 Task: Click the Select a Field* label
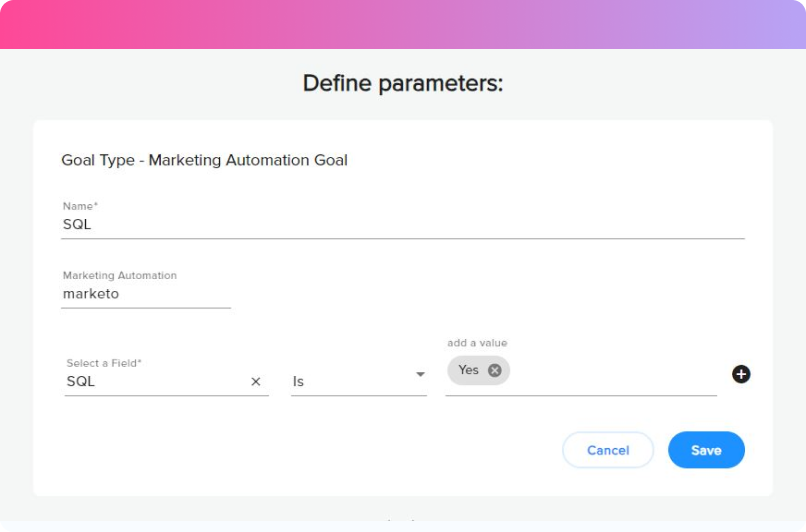click(104, 363)
